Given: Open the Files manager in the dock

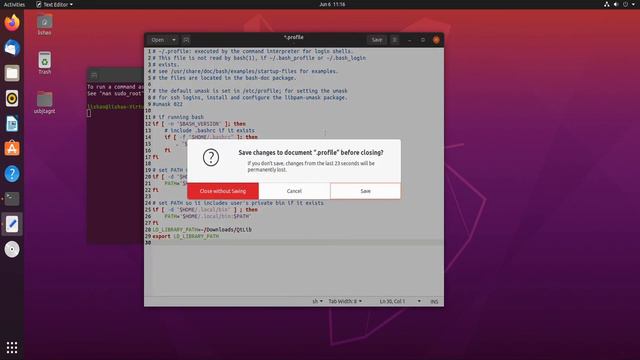Looking at the screenshot, I should click(x=12, y=73).
